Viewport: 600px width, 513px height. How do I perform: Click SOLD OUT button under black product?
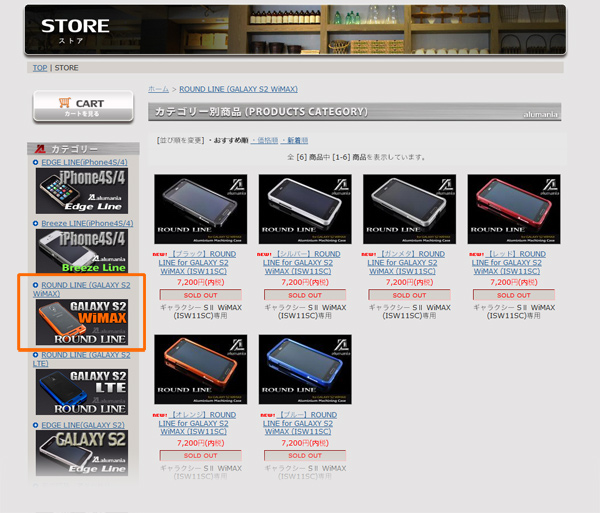(201, 295)
